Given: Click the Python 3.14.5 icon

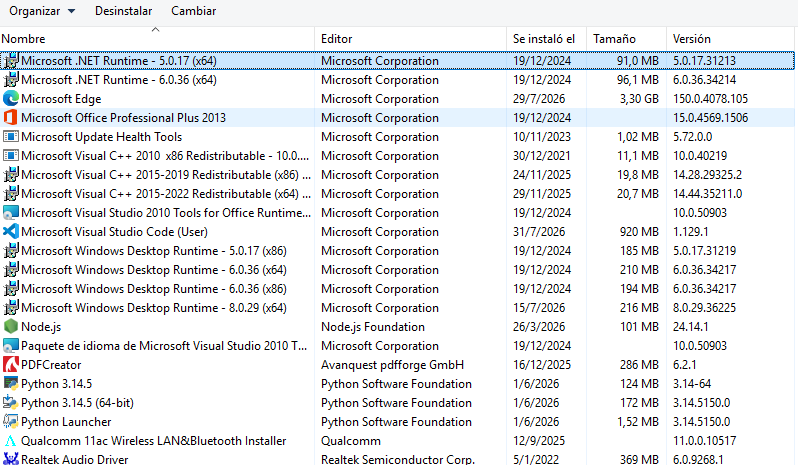Looking at the screenshot, I should [11, 384].
